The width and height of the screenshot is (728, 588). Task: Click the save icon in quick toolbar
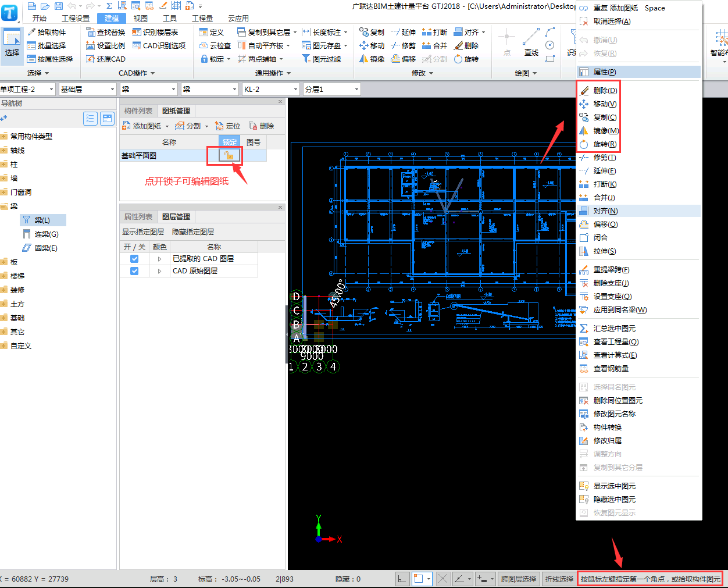(x=59, y=6)
